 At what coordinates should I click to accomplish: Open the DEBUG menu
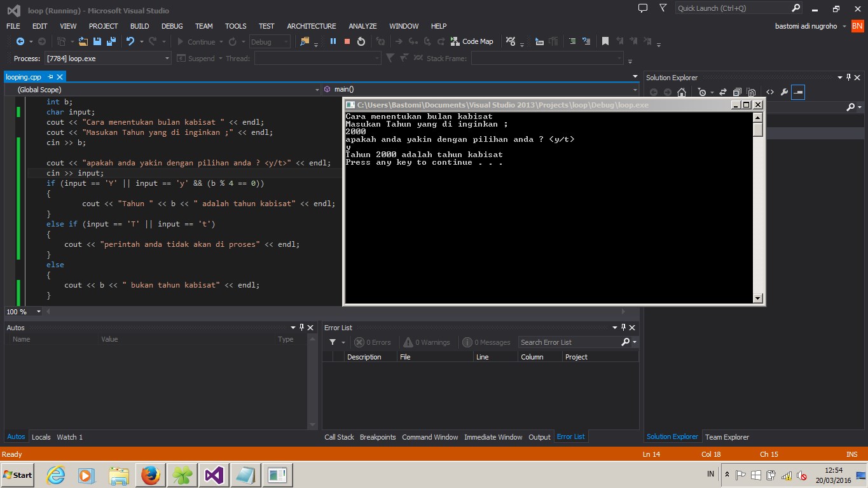click(x=172, y=26)
